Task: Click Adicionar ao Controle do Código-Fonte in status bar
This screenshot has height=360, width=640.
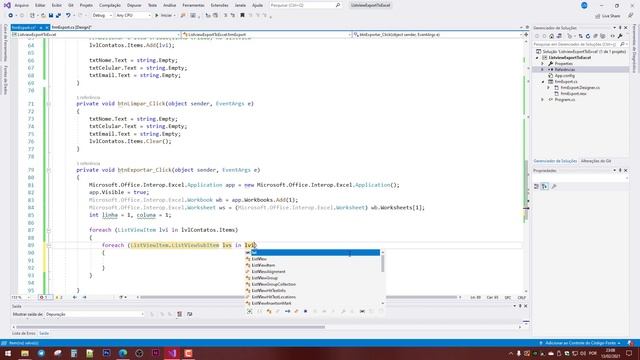Action: tap(580, 343)
